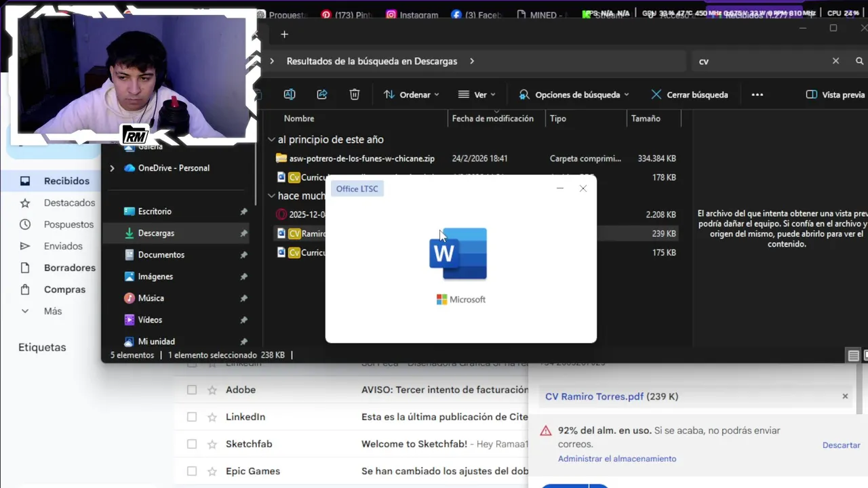Click the address bar breadcrumb 'Resultados de la búsqueda en Descargas'
This screenshot has height=488, width=868.
pos(372,61)
